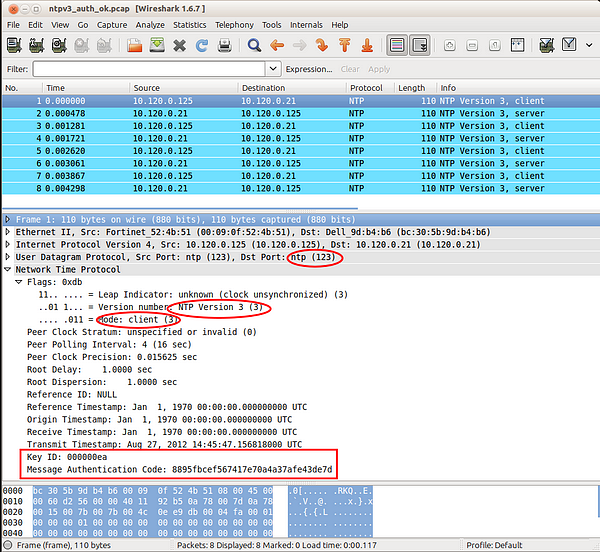
Task: Open the Analyze menu
Action: click(x=149, y=24)
